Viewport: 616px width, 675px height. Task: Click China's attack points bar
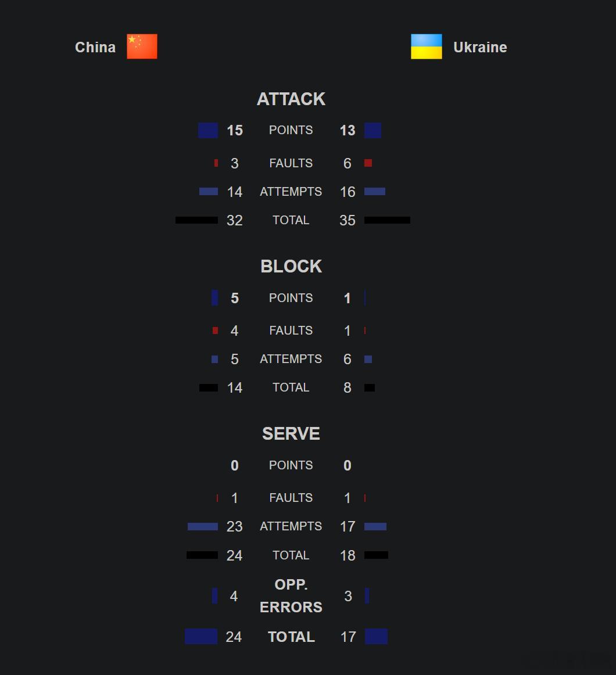[208, 131]
